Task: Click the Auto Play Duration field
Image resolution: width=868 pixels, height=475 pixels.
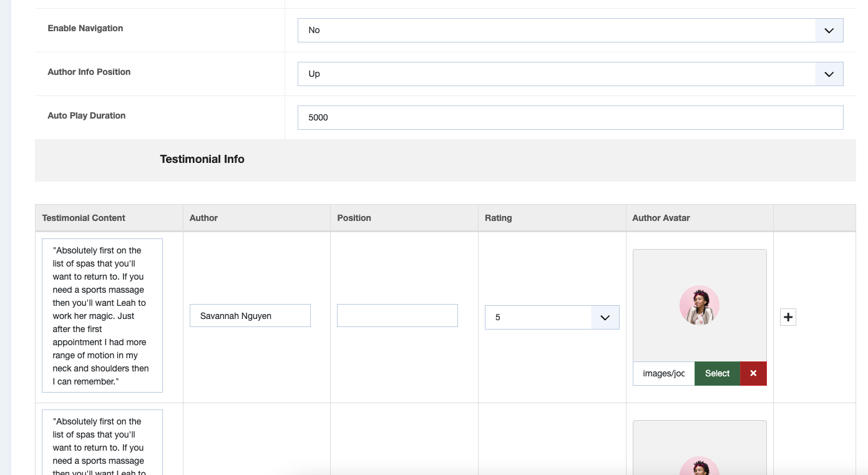Action: coord(570,117)
